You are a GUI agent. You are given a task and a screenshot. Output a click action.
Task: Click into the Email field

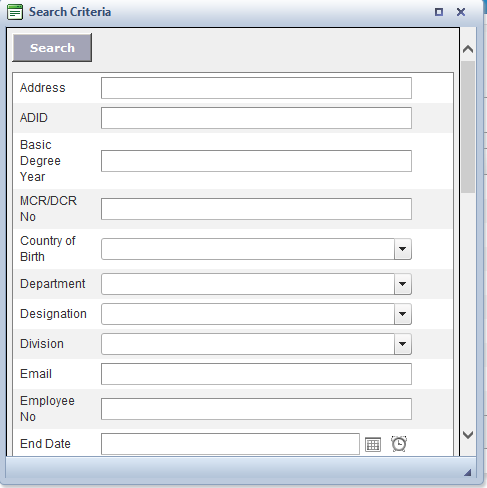tap(256, 374)
